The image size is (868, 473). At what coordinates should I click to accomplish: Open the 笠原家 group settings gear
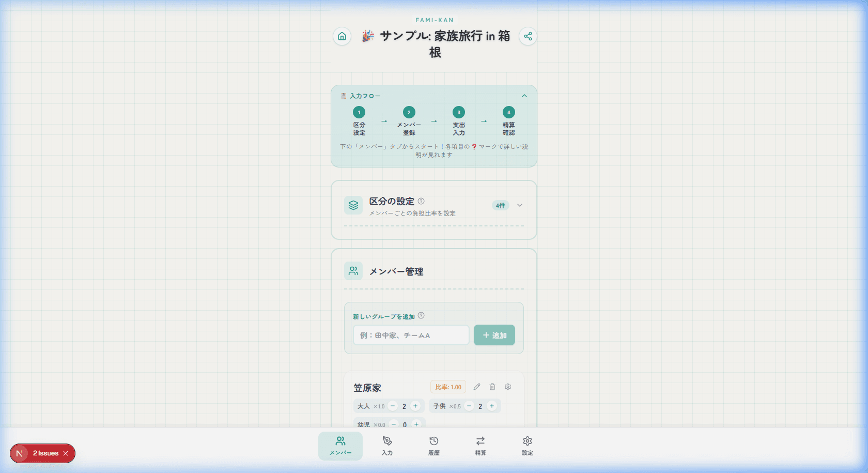coord(507,387)
